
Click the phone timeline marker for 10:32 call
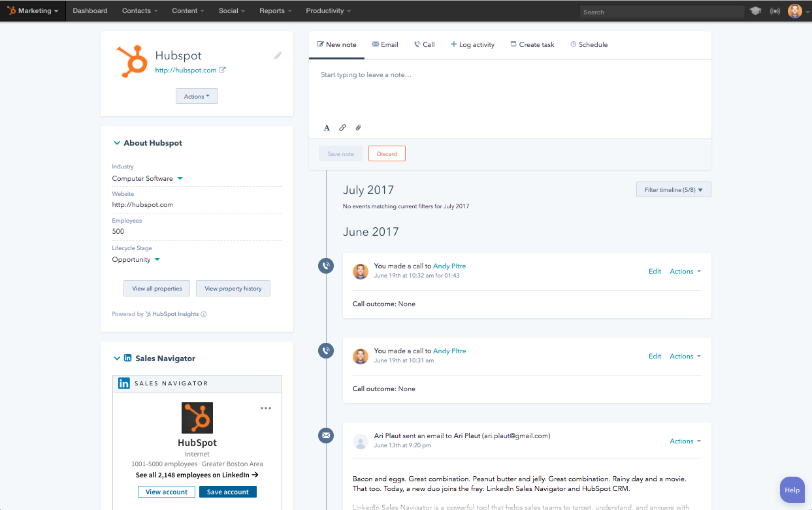(326, 266)
